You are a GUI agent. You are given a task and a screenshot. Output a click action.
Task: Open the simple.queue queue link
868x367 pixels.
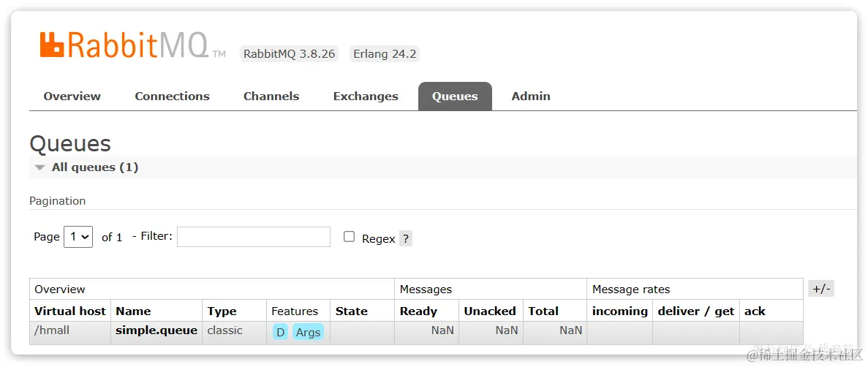(156, 330)
